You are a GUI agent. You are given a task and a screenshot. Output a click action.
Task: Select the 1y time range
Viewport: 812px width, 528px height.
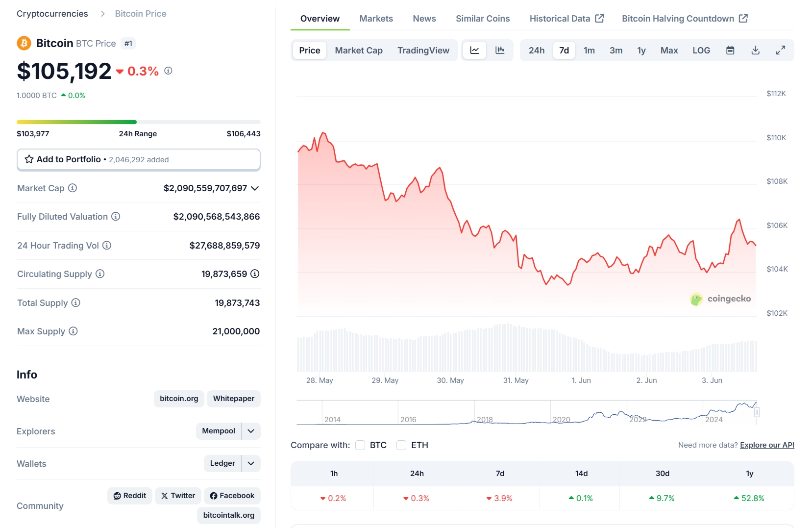[x=641, y=50]
